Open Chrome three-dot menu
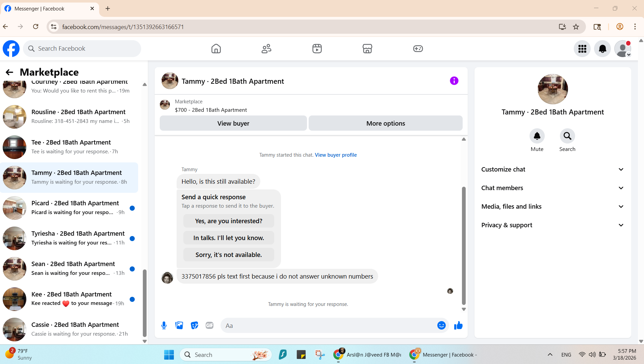 635,27
